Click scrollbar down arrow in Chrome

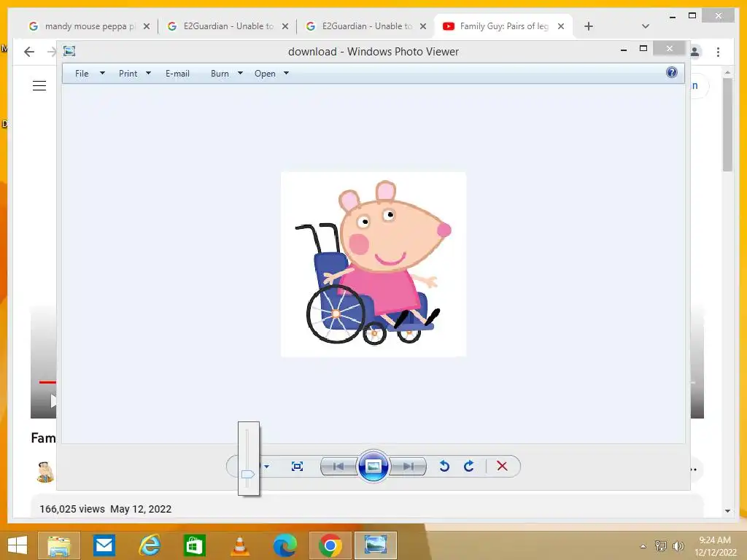727,511
